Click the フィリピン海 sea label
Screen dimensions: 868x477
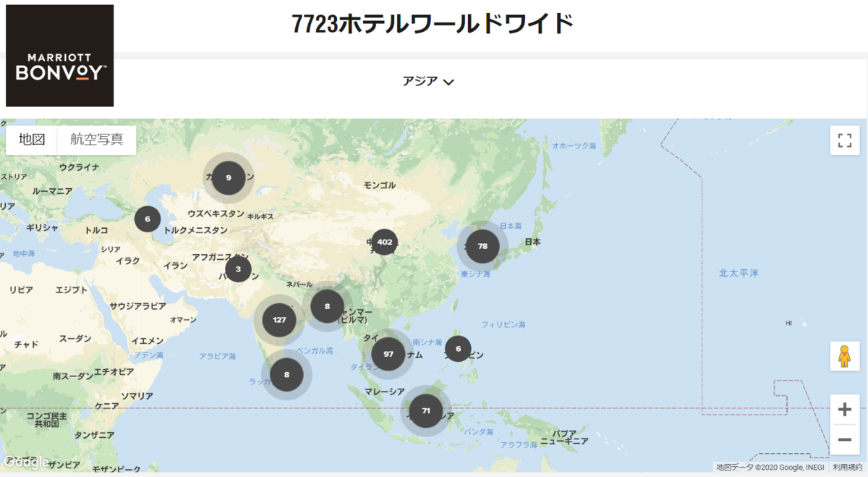tap(503, 324)
